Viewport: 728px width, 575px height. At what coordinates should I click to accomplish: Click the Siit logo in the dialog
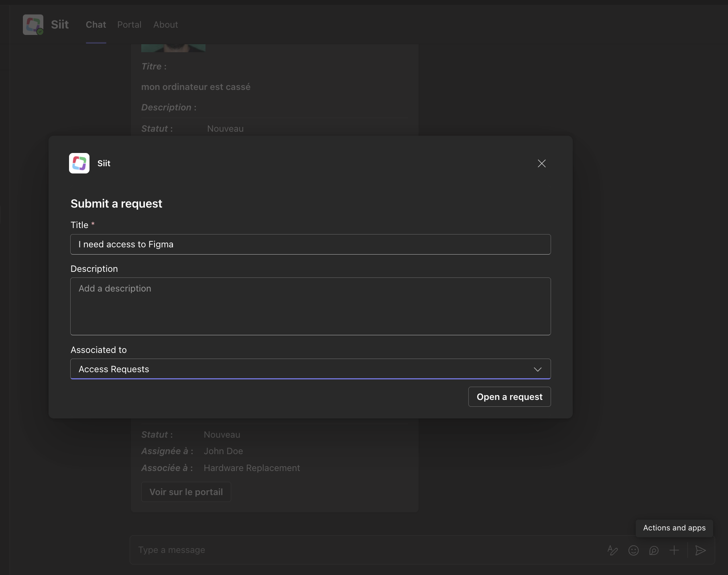pos(79,163)
